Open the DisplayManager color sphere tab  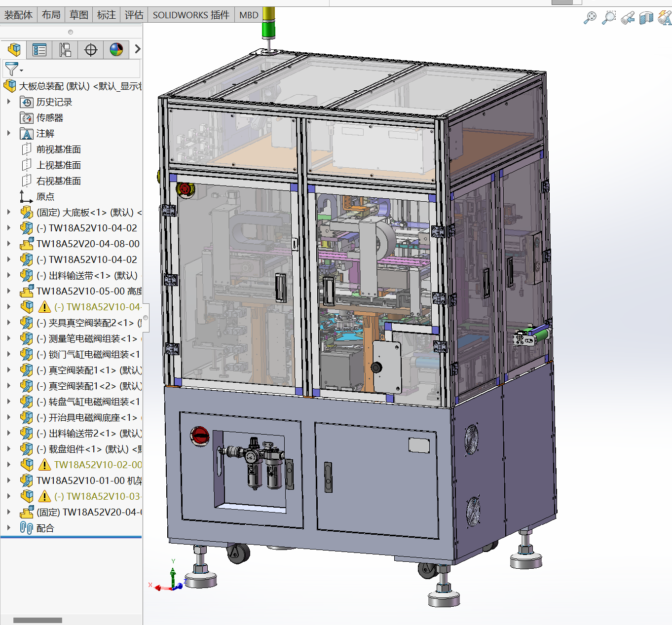116,50
